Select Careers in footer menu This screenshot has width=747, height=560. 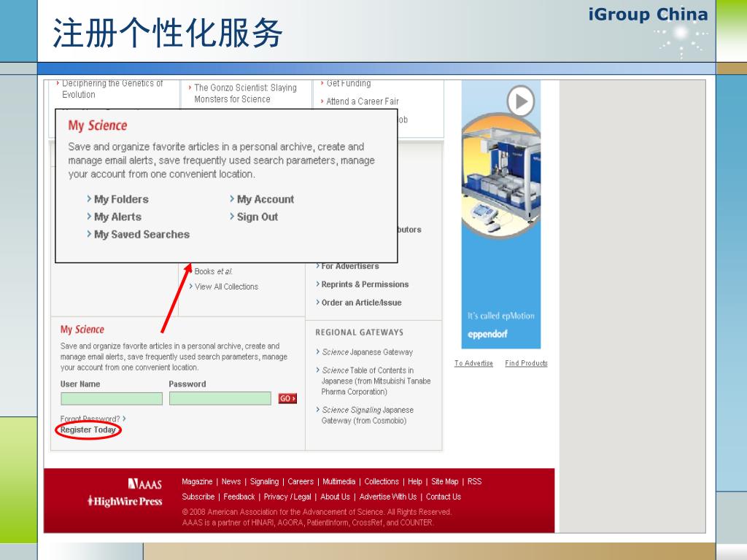point(301,481)
